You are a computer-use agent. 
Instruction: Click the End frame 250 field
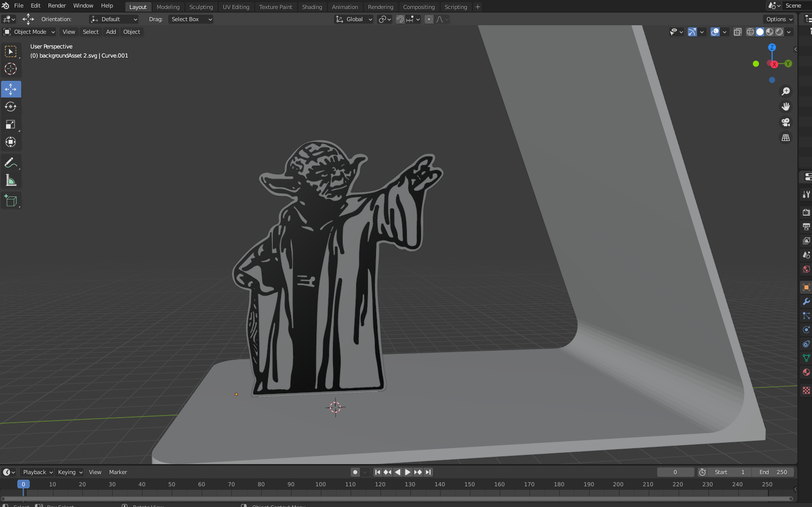click(773, 472)
